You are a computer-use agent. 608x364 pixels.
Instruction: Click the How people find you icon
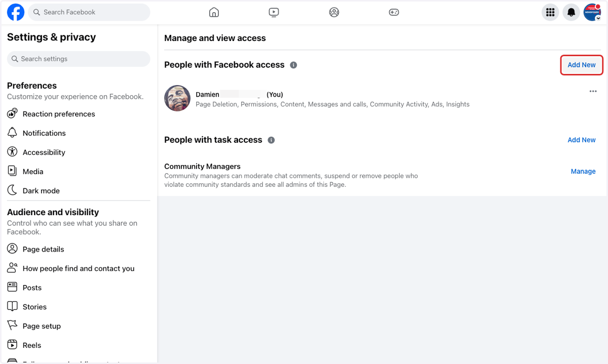point(12,268)
